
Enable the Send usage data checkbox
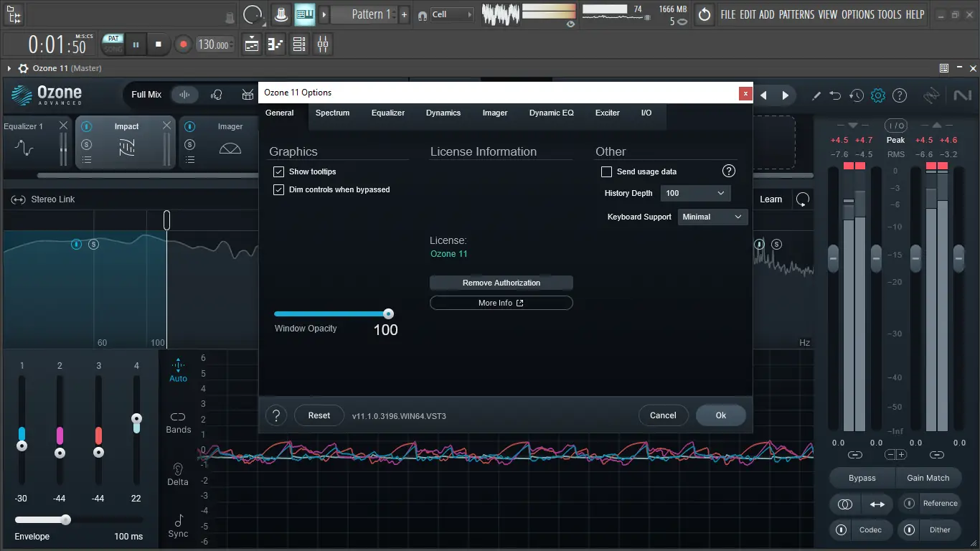pos(607,171)
